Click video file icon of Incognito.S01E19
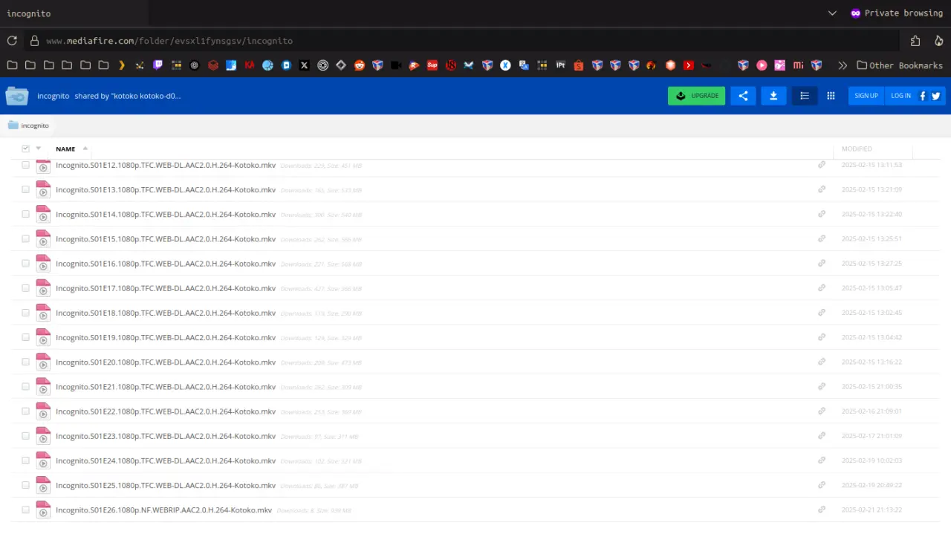The height and width of the screenshot is (560, 951). pyautogui.click(x=43, y=337)
